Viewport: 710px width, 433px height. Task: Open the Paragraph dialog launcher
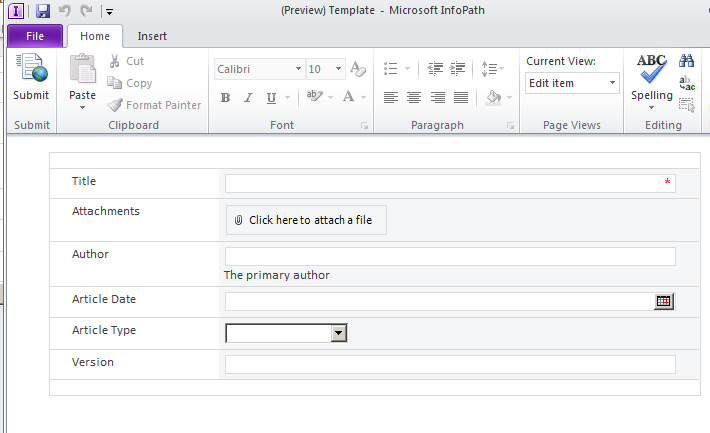[x=510, y=126]
